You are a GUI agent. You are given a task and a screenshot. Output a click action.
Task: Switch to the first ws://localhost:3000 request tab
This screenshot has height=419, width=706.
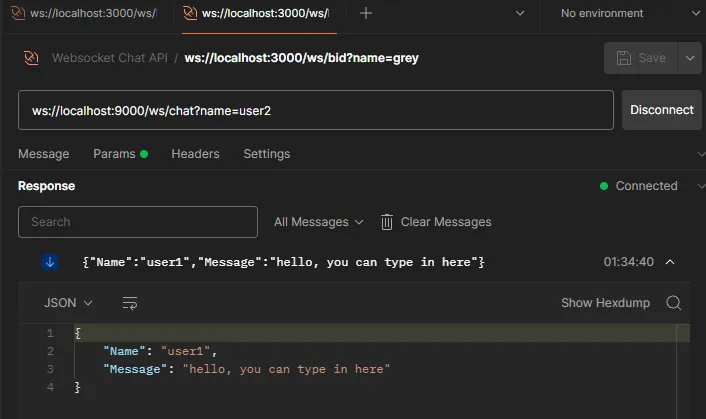click(86, 14)
